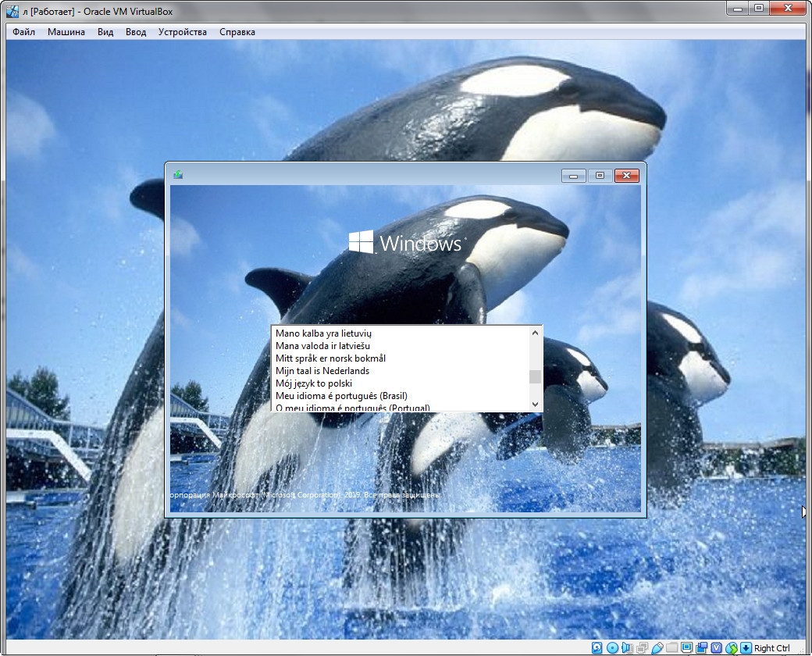Open the network adapters status icon
Screen dimensions: 812x656
[x=642, y=647]
